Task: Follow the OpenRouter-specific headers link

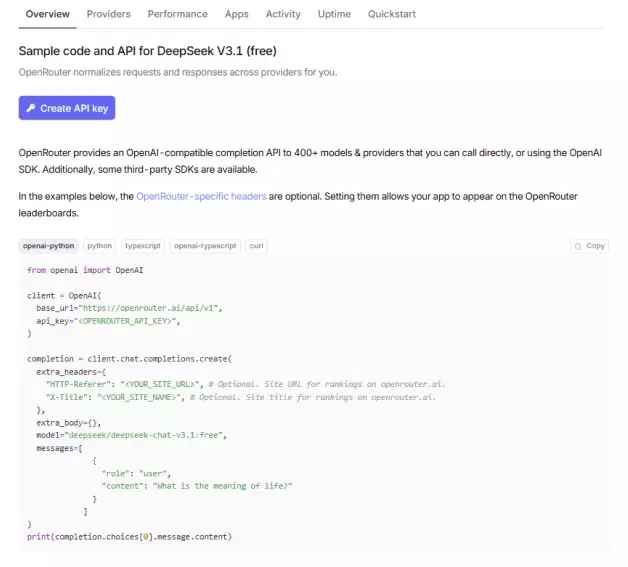Action: pyautogui.click(x=201, y=196)
